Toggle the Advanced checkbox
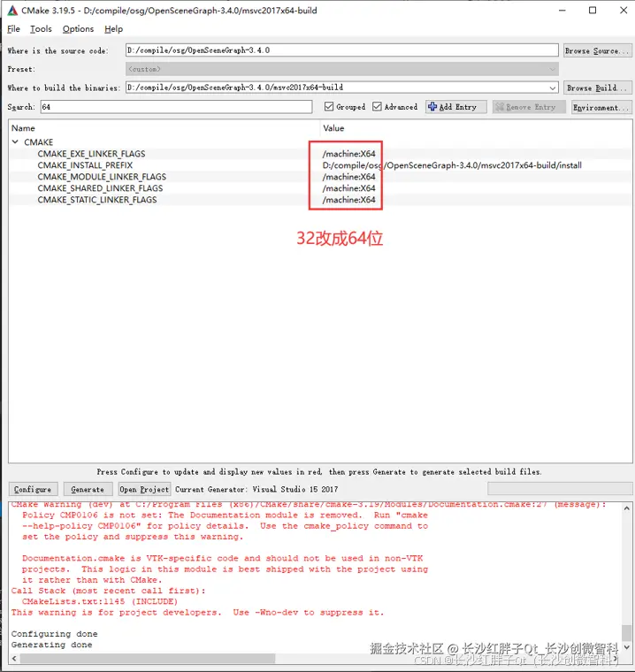635x672 pixels. [x=377, y=106]
